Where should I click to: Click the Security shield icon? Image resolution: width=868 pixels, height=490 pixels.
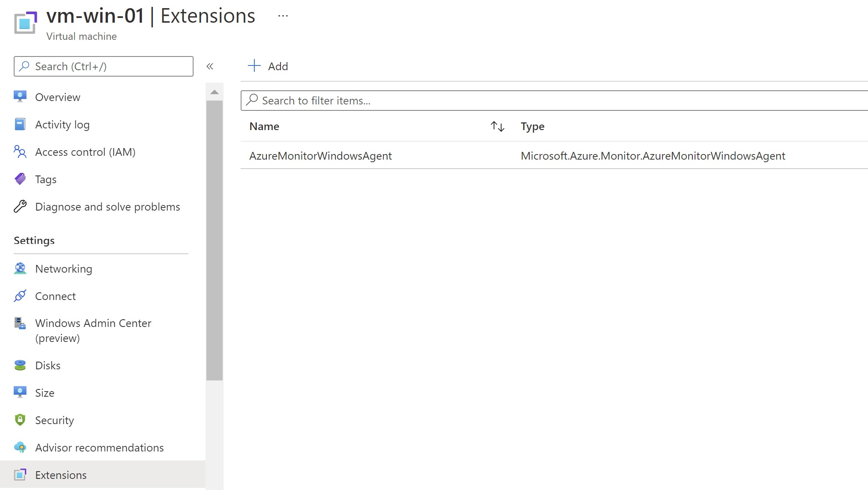pyautogui.click(x=20, y=420)
